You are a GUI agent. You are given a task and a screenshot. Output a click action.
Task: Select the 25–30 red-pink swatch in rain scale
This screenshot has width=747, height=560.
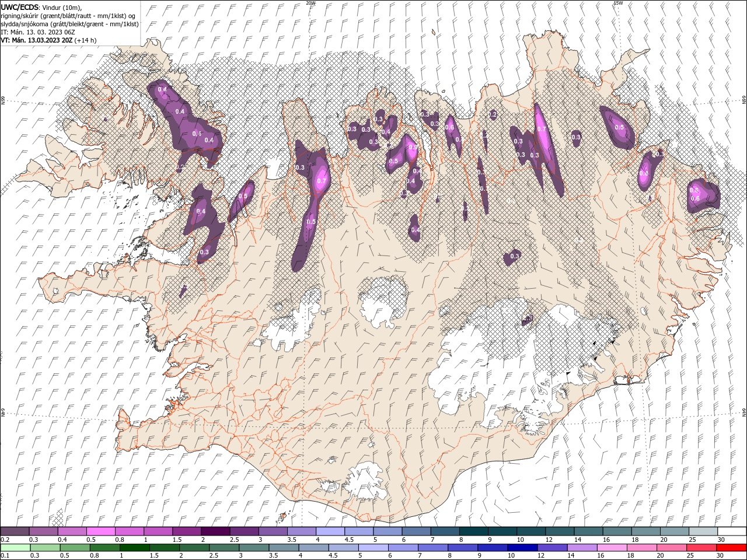tap(701, 548)
